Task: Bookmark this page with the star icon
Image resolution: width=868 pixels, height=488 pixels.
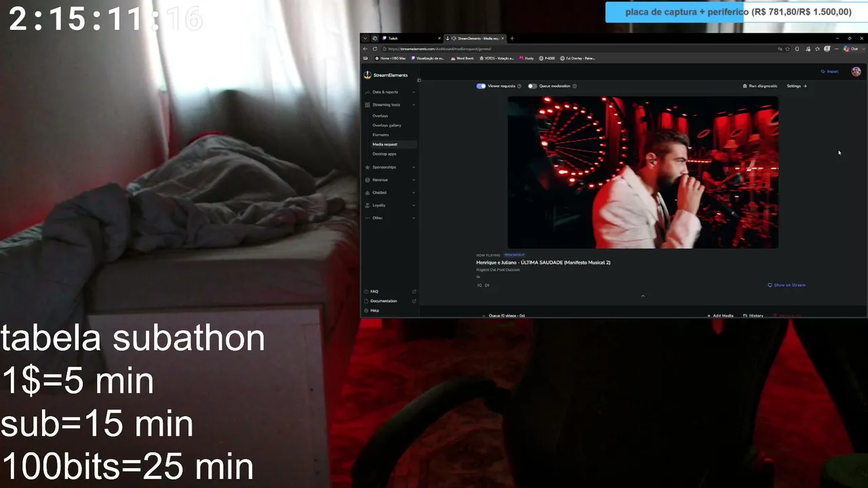Action: pos(788,49)
